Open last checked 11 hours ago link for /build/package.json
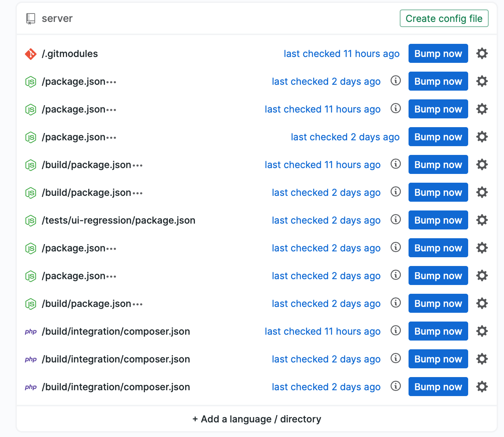The height and width of the screenshot is (437, 504). pos(323,165)
